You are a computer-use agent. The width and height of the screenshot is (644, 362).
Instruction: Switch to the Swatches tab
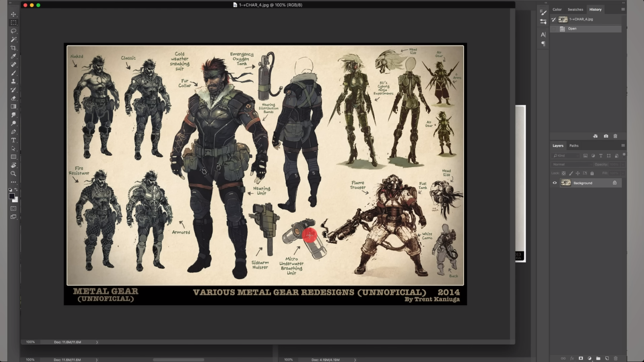coord(575,9)
